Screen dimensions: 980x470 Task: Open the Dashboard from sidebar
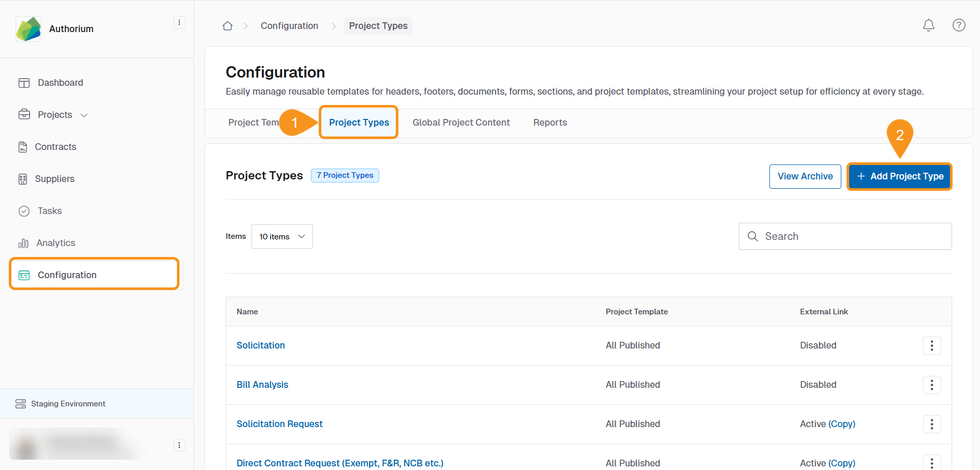[60, 83]
